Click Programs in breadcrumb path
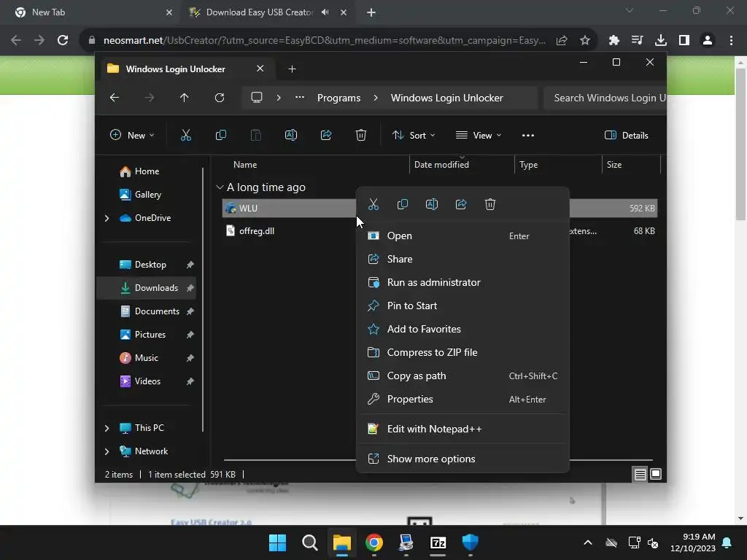747x560 pixels. (338, 98)
